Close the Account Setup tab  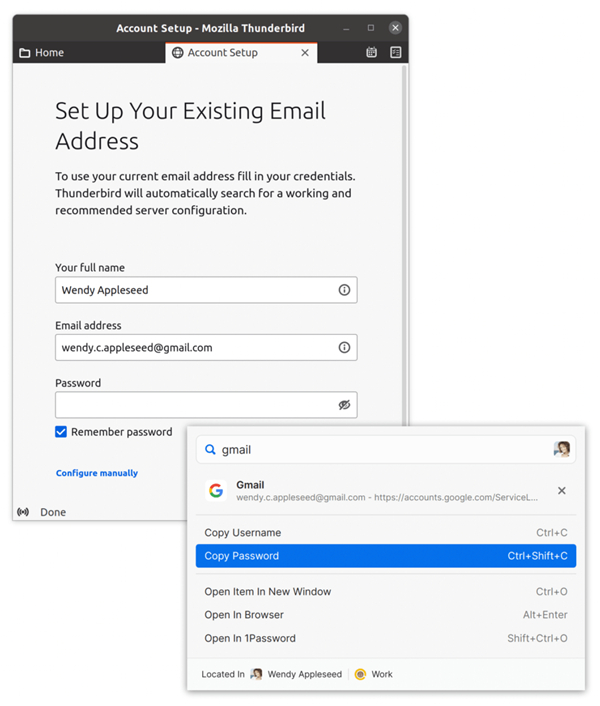[305, 53]
